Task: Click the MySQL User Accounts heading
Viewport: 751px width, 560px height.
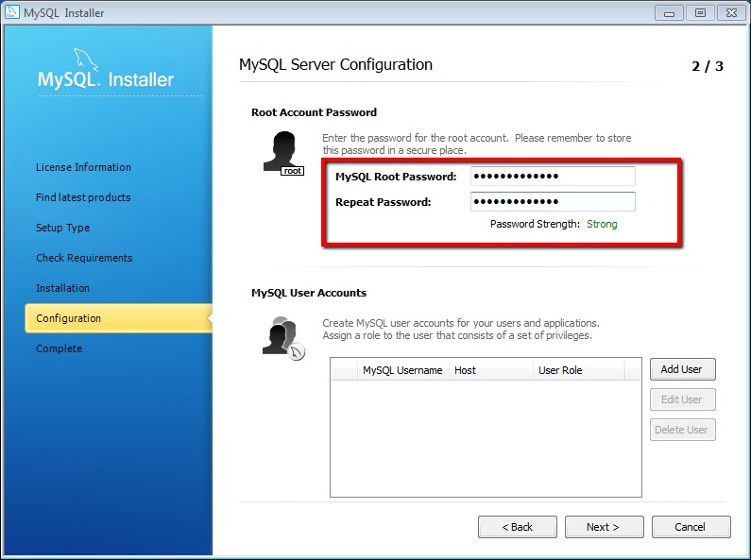Action: pos(309,293)
